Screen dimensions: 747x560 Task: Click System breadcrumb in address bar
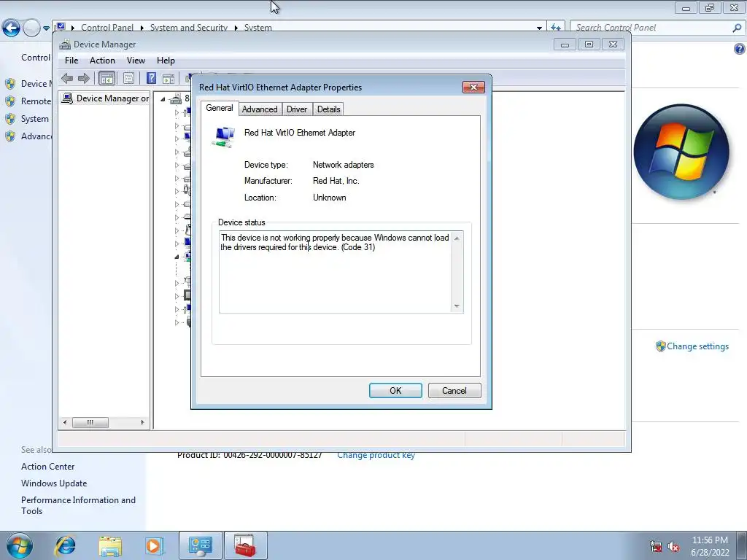click(258, 28)
